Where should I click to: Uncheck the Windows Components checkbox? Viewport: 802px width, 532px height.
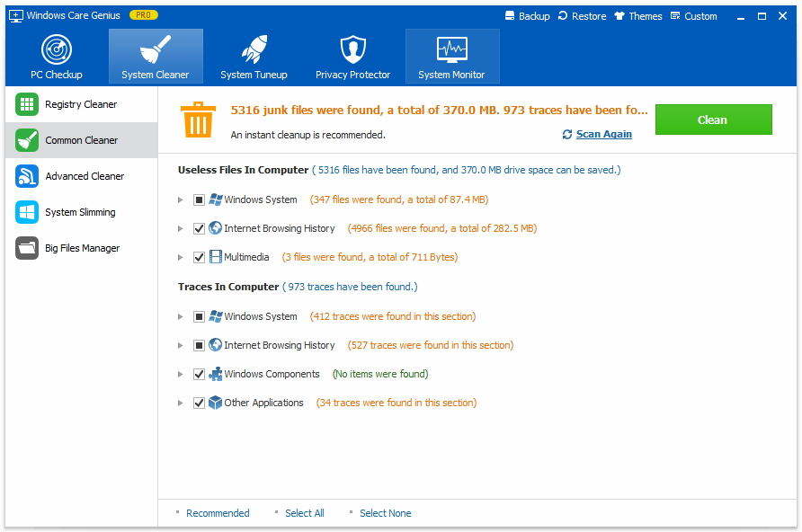coord(199,374)
